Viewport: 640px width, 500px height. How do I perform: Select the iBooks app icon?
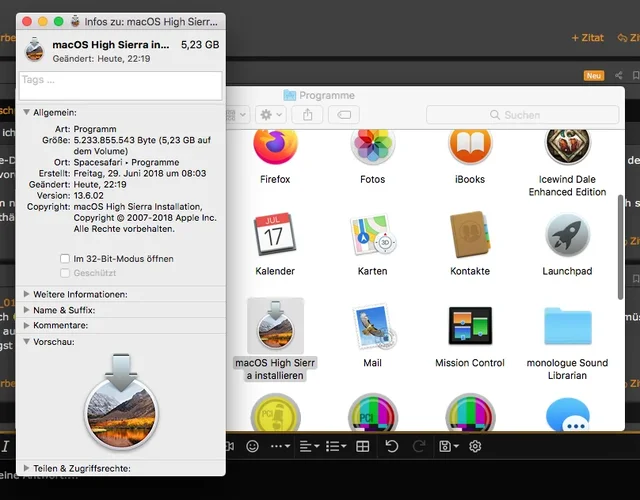470,145
